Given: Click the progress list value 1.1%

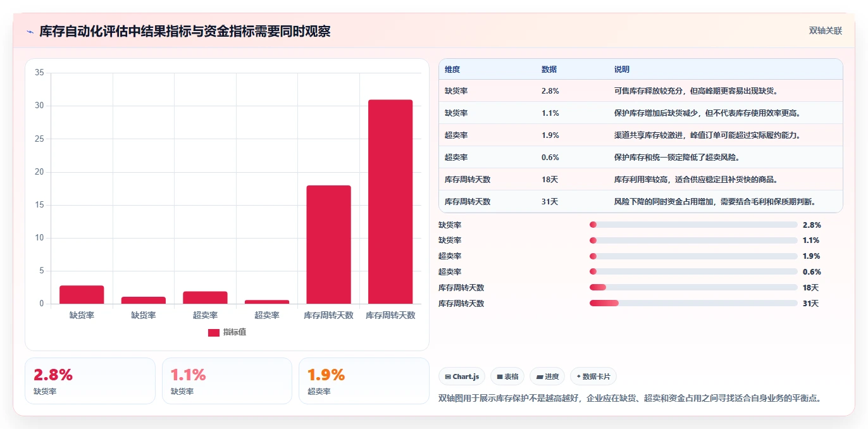Looking at the screenshot, I should pyautogui.click(x=812, y=240).
